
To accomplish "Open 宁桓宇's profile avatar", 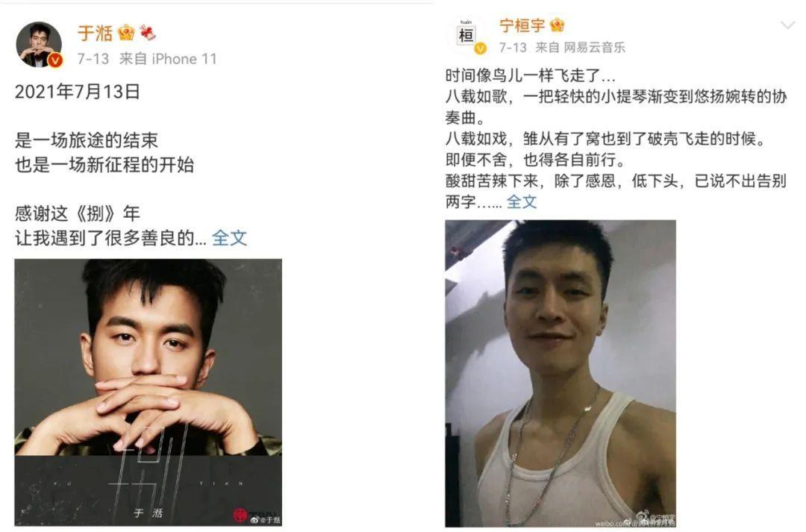I will tap(466, 36).
